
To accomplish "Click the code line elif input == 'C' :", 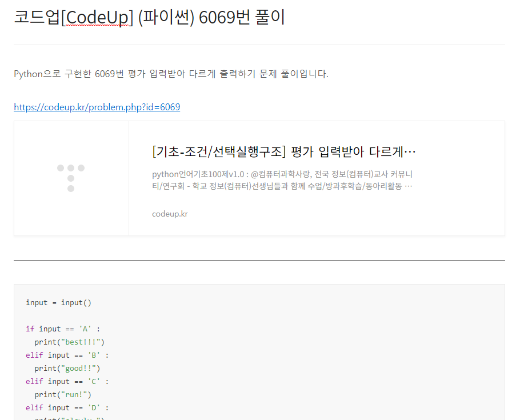I will click(x=67, y=382).
